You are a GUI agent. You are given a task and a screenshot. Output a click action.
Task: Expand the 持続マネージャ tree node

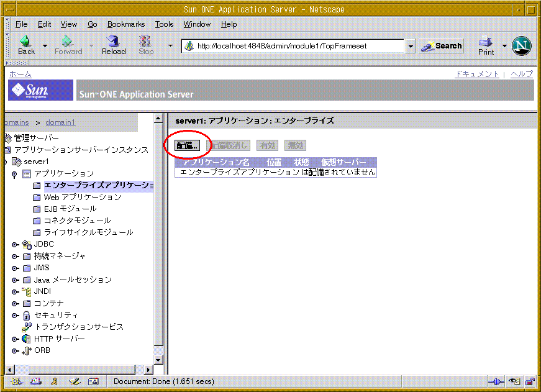[15, 257]
